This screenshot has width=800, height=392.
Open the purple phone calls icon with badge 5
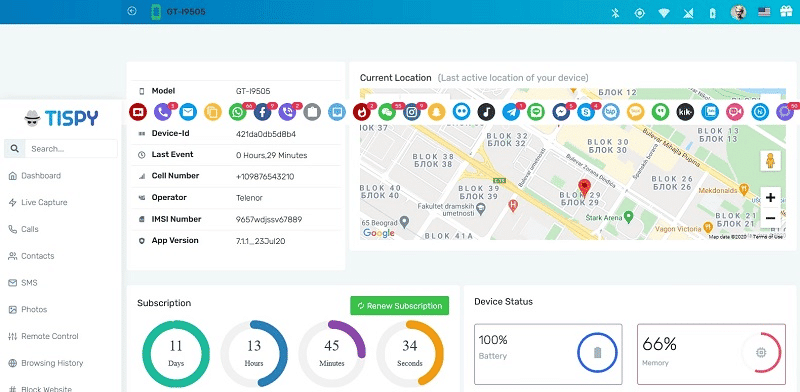point(163,112)
